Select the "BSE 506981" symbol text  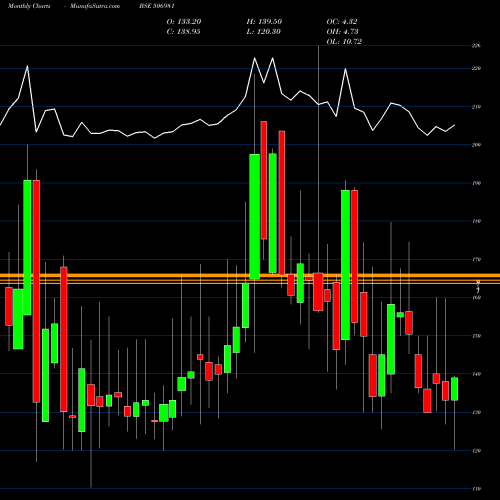[157, 6]
